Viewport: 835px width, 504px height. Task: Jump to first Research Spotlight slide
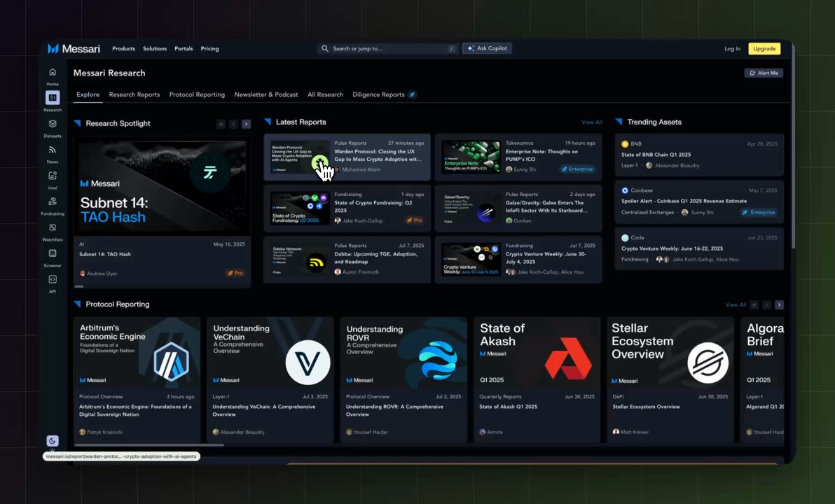click(221, 124)
